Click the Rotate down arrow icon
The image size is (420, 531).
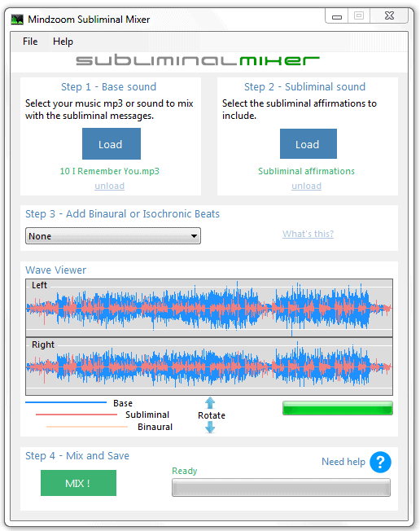pos(210,428)
